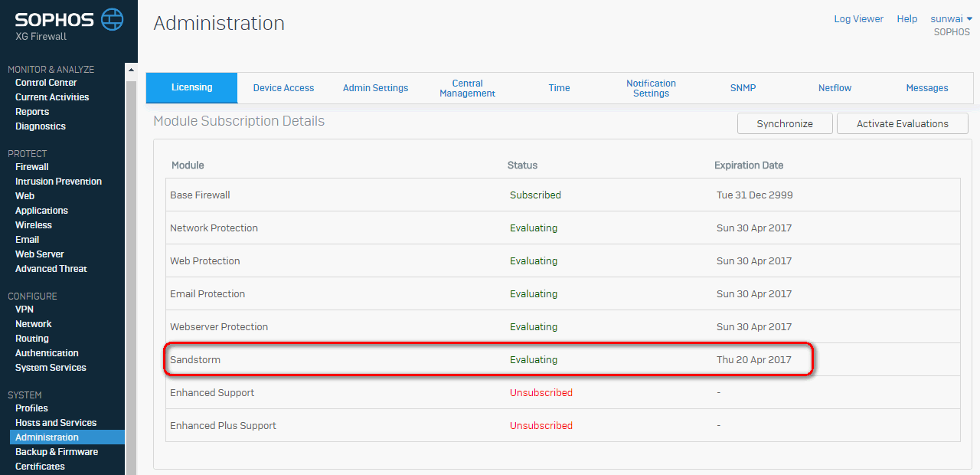Click the Network Protection module name
The image size is (980, 475).
click(x=214, y=228)
